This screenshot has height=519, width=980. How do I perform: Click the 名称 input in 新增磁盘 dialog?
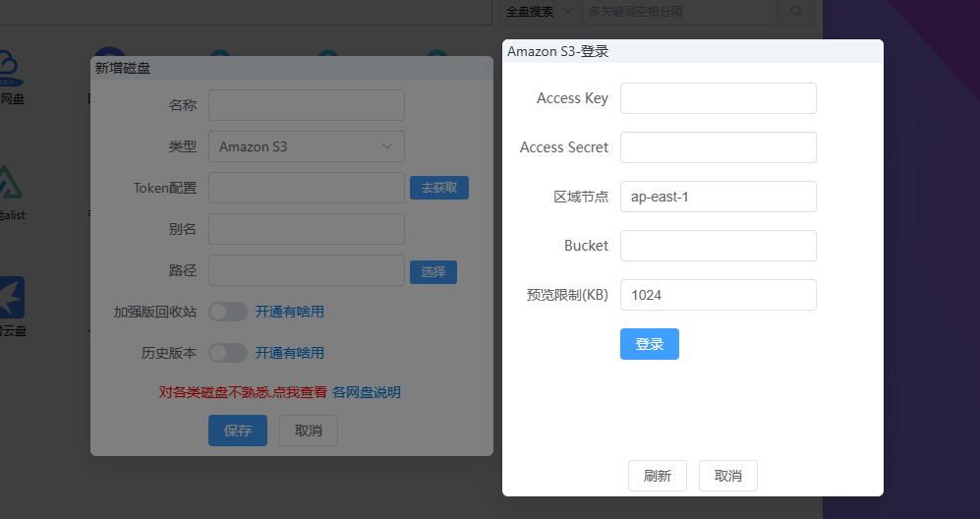pyautogui.click(x=307, y=105)
